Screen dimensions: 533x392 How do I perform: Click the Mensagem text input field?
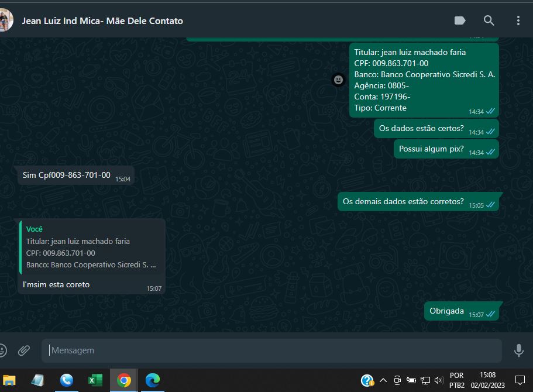(271, 350)
